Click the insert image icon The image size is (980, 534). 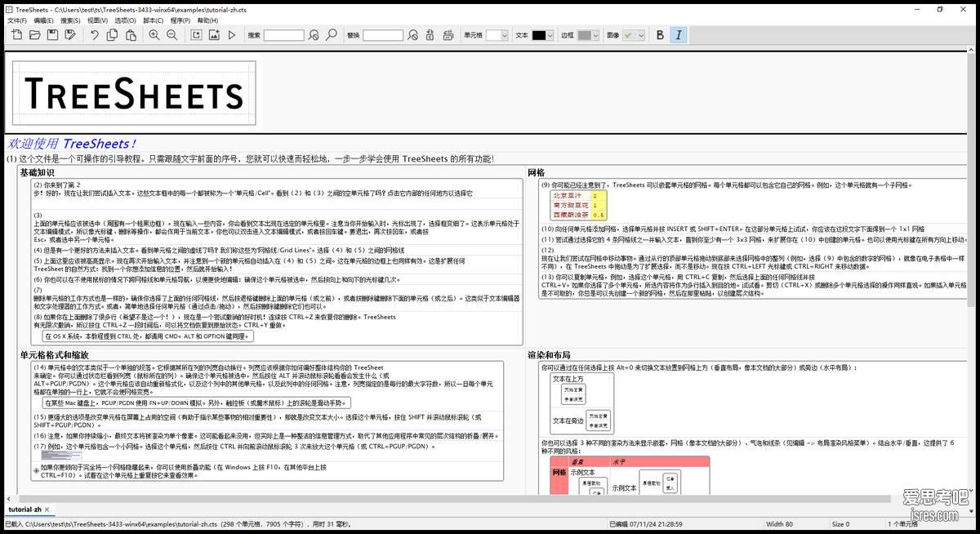click(x=214, y=35)
